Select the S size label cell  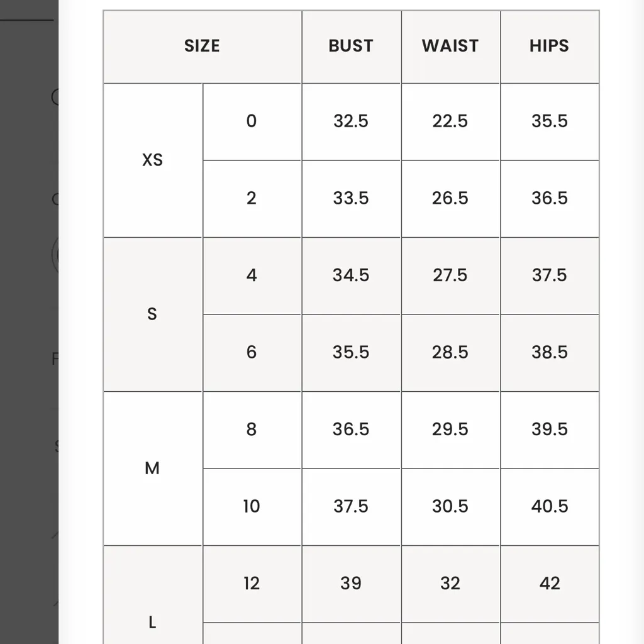152,314
